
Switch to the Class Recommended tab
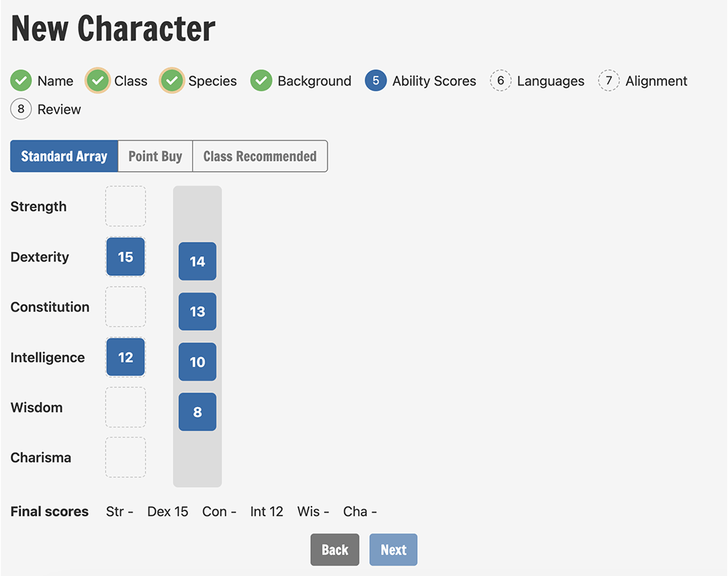[x=260, y=156]
